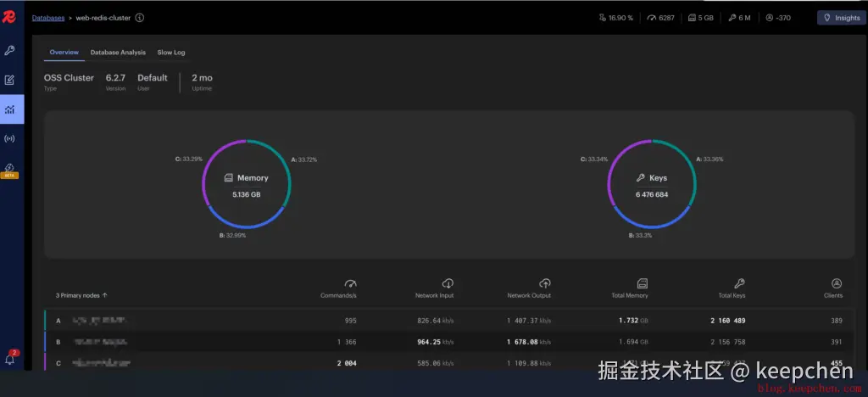Click the 6 476 684 keys total value
868x397 pixels.
point(652,195)
